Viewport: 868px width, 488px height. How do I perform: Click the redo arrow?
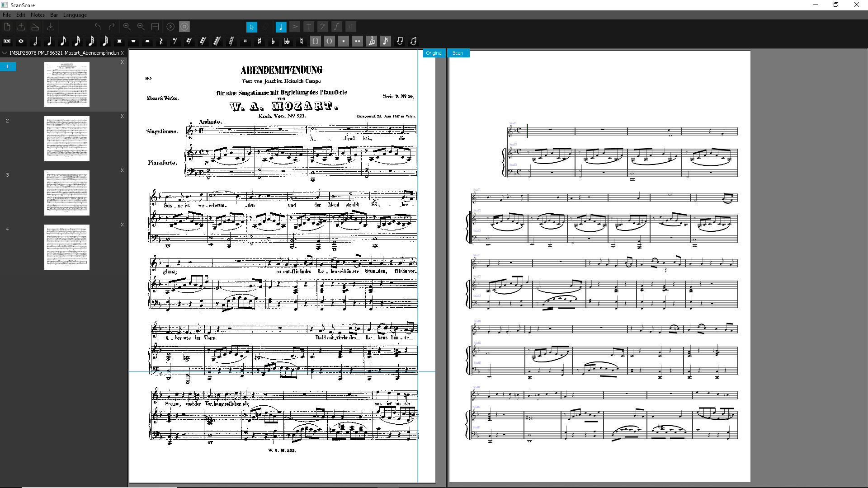pyautogui.click(x=112, y=27)
